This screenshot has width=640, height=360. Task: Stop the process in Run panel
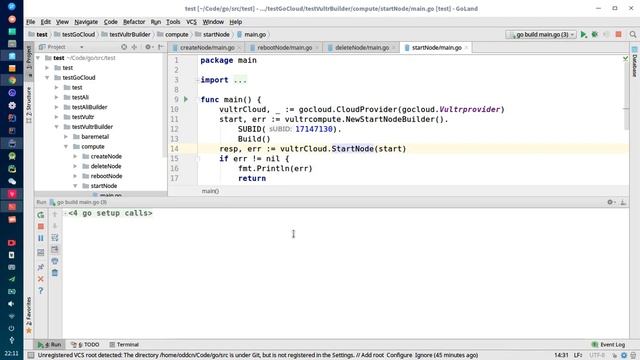point(41,227)
